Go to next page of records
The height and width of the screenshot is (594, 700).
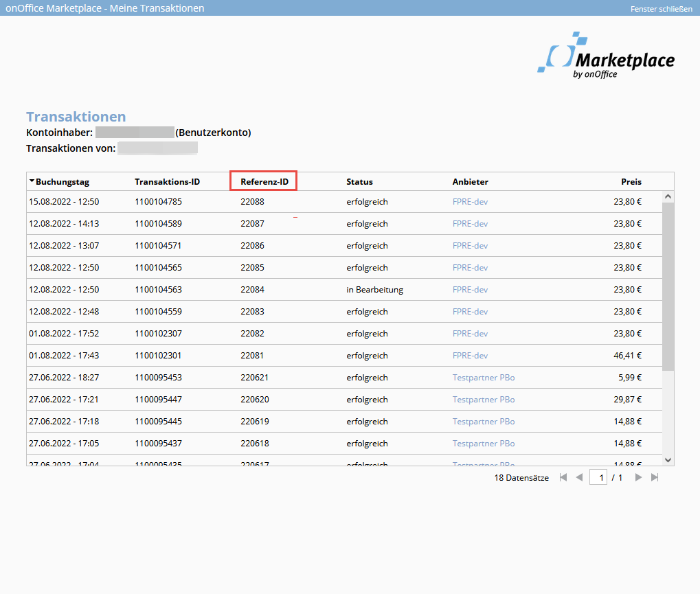pos(638,477)
